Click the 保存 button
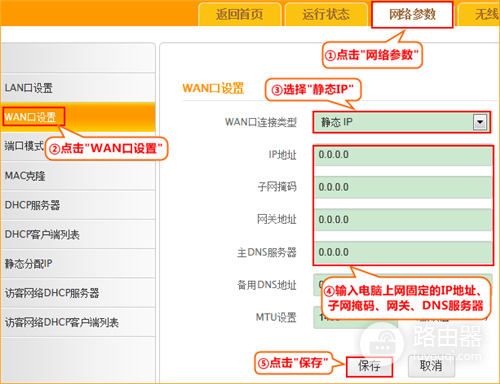The image size is (500, 384). pyautogui.click(x=369, y=366)
